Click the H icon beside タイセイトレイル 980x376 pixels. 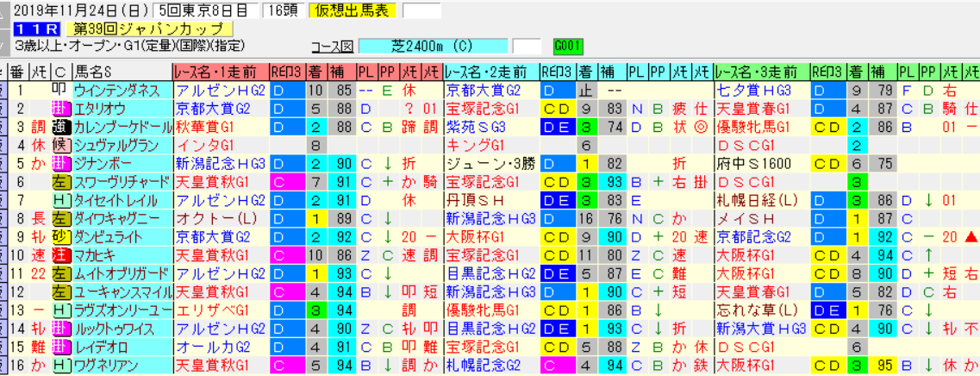60,200
